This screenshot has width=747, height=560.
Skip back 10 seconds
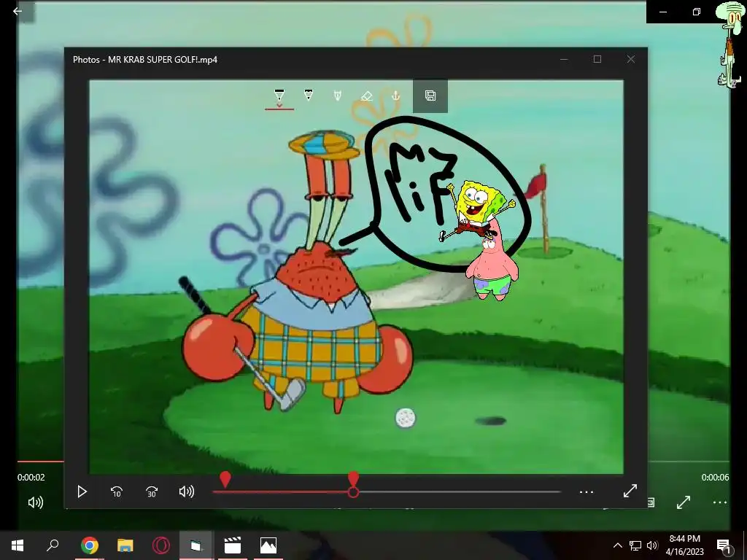[117, 491]
